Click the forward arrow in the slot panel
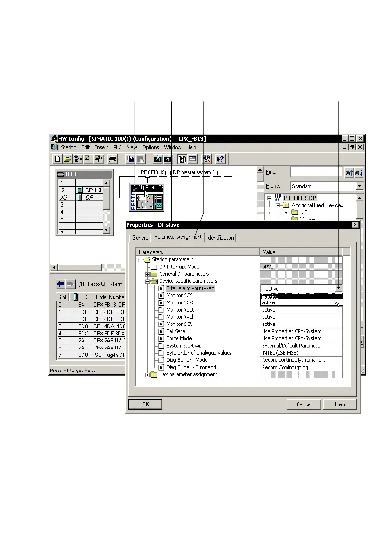 (70, 284)
